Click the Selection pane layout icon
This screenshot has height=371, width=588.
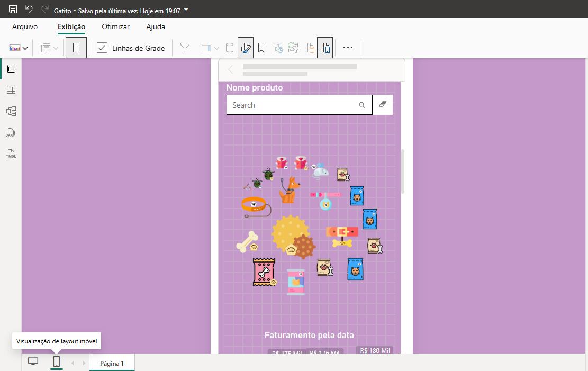pyautogui.click(x=206, y=48)
